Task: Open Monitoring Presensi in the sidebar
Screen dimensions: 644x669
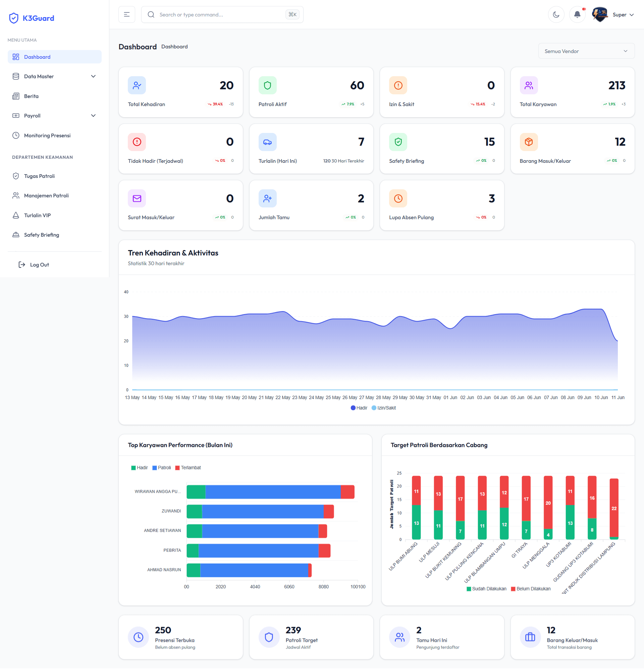Action: click(x=55, y=136)
